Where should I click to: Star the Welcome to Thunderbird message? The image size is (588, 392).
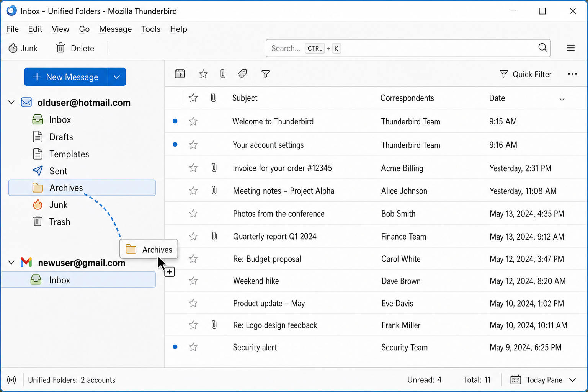click(193, 121)
